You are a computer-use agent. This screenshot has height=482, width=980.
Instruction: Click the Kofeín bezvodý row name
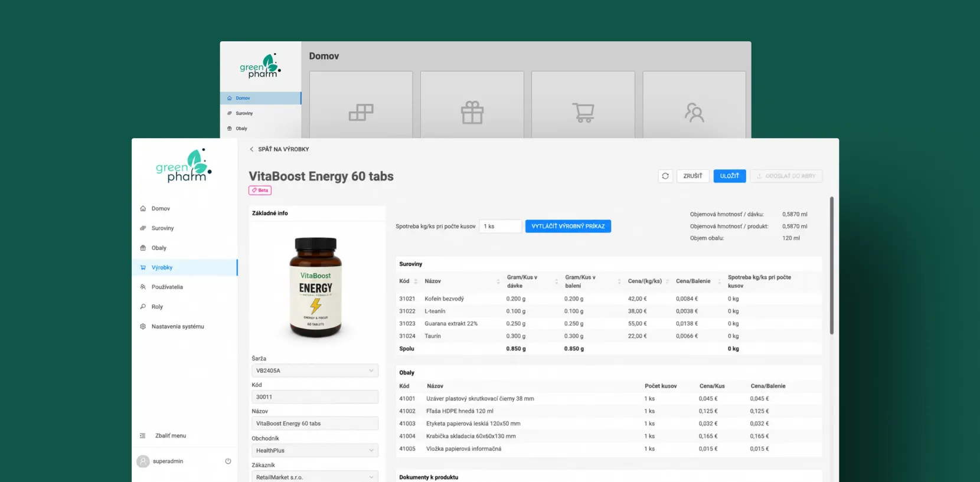tap(444, 299)
